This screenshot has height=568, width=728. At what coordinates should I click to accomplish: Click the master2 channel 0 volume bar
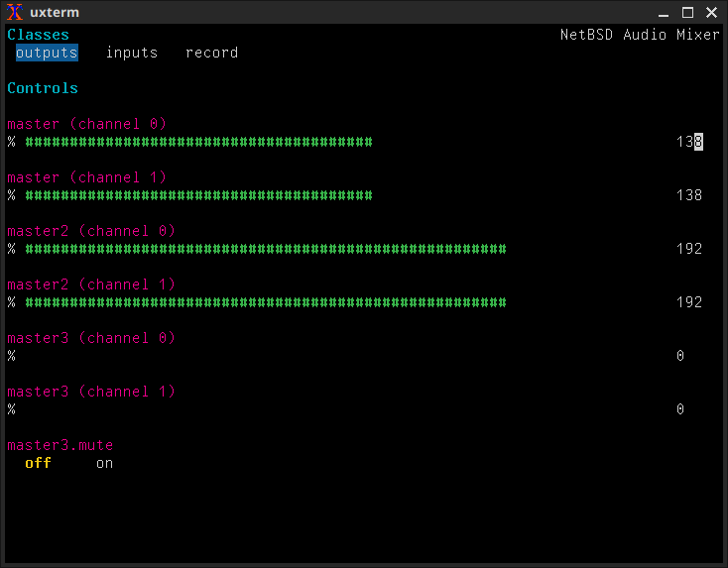tap(266, 249)
